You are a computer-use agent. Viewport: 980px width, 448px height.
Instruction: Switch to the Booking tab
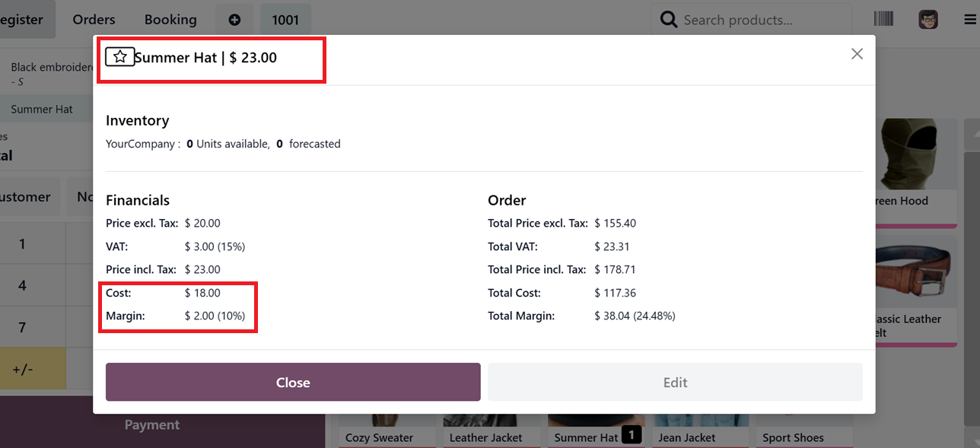pos(170,20)
